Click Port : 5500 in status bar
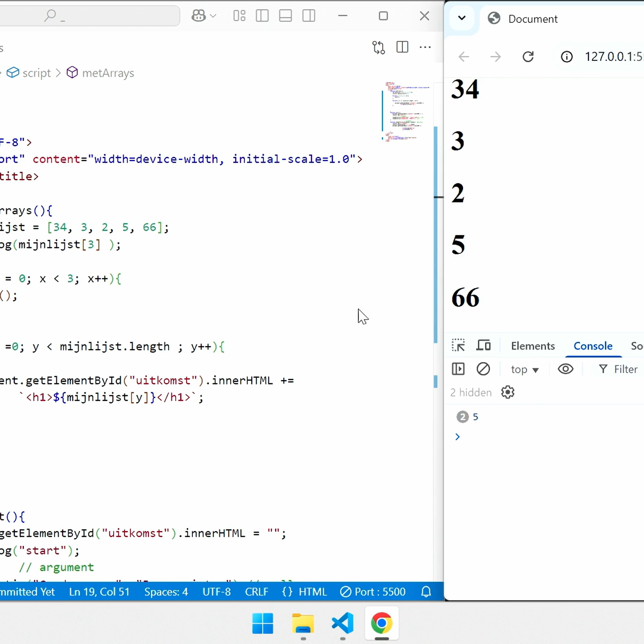This screenshot has width=644, height=644. tap(373, 592)
